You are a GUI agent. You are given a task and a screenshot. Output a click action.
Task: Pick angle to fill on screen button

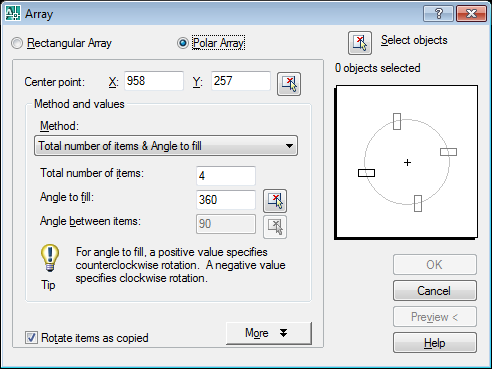click(275, 201)
